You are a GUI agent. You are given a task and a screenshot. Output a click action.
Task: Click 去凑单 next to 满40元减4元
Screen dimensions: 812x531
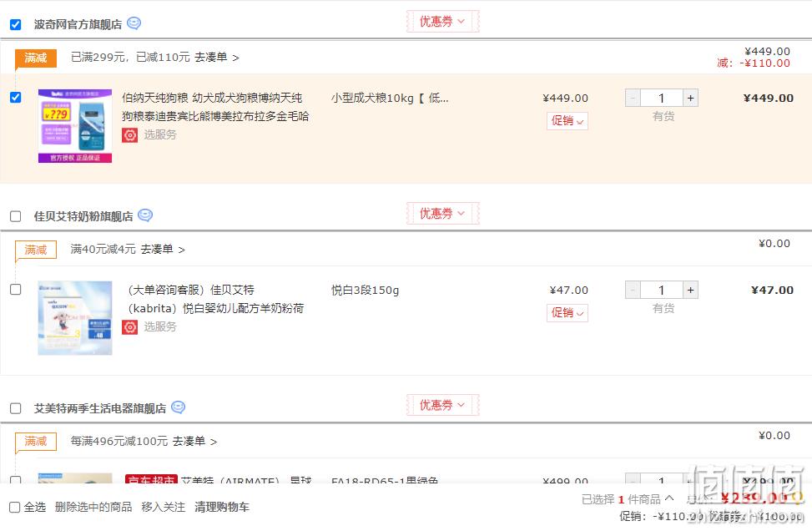(x=163, y=250)
